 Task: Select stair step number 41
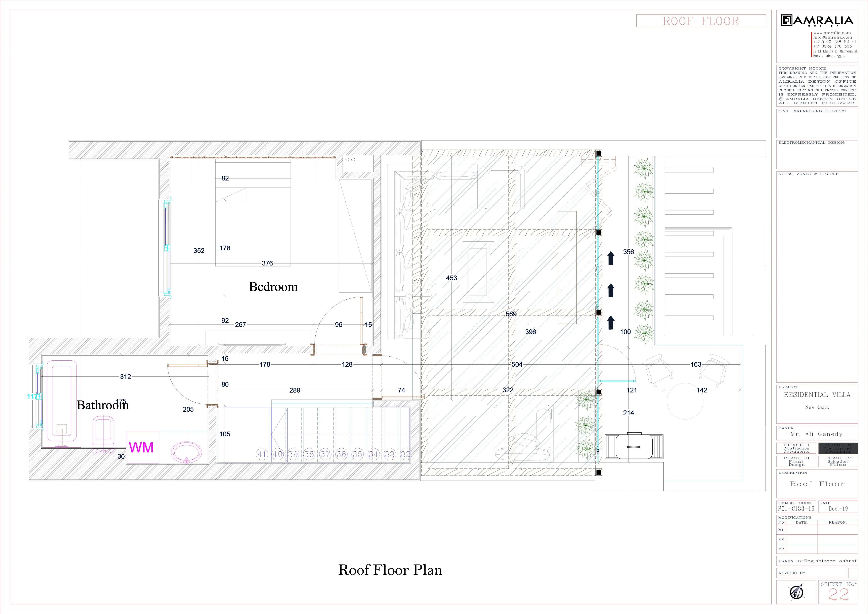(x=262, y=454)
